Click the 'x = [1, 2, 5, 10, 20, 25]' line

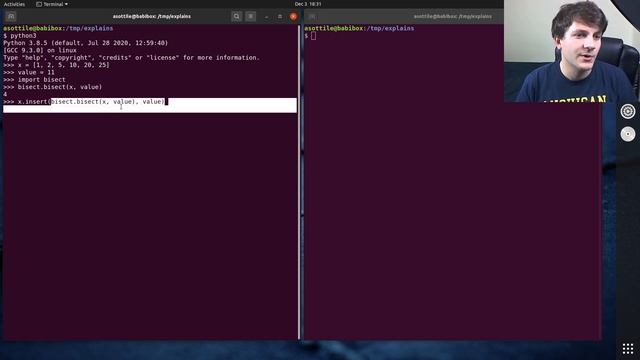pyautogui.click(x=56, y=65)
